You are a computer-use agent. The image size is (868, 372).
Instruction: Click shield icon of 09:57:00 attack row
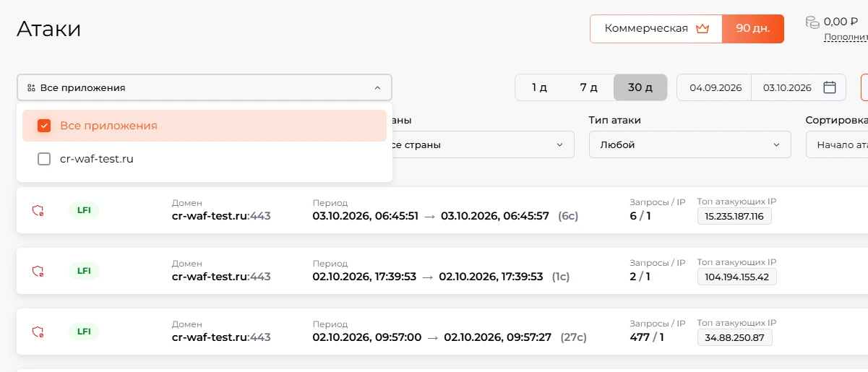coord(38,332)
